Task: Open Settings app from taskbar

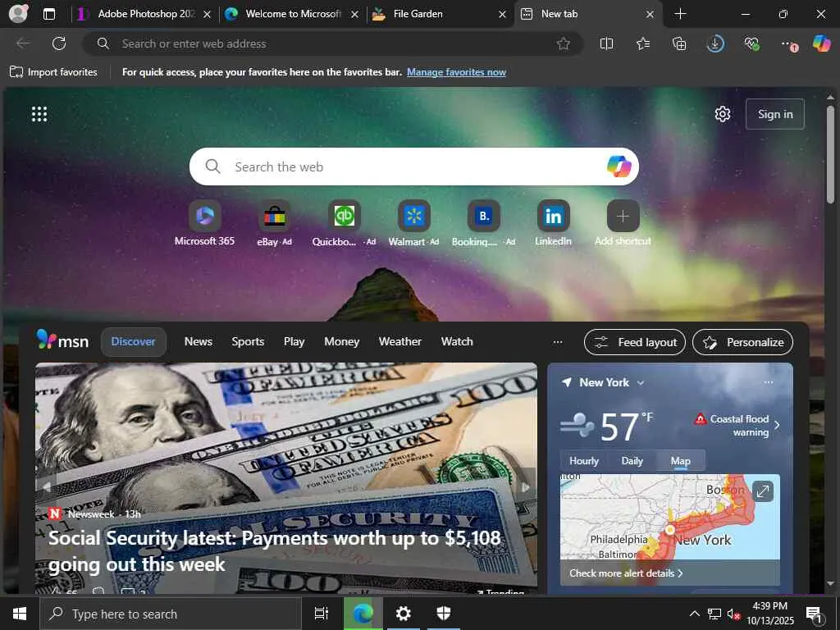Action: (404, 614)
